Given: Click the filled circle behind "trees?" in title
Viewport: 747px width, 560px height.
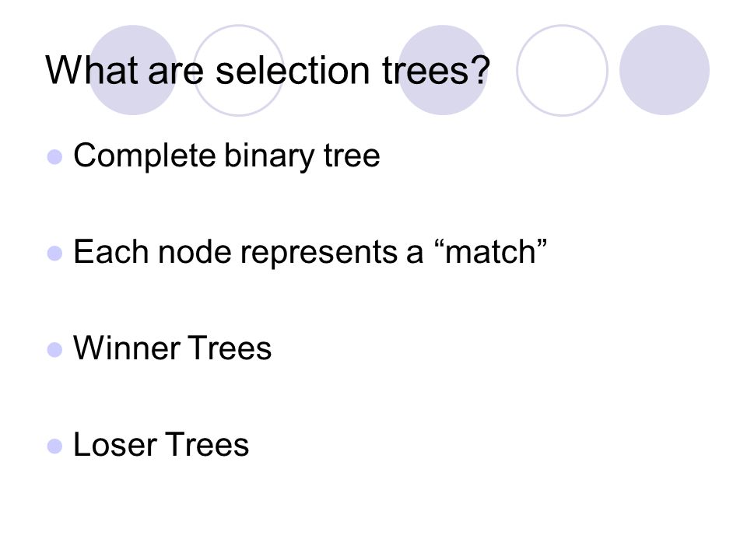Looking at the screenshot, I should click(443, 70).
